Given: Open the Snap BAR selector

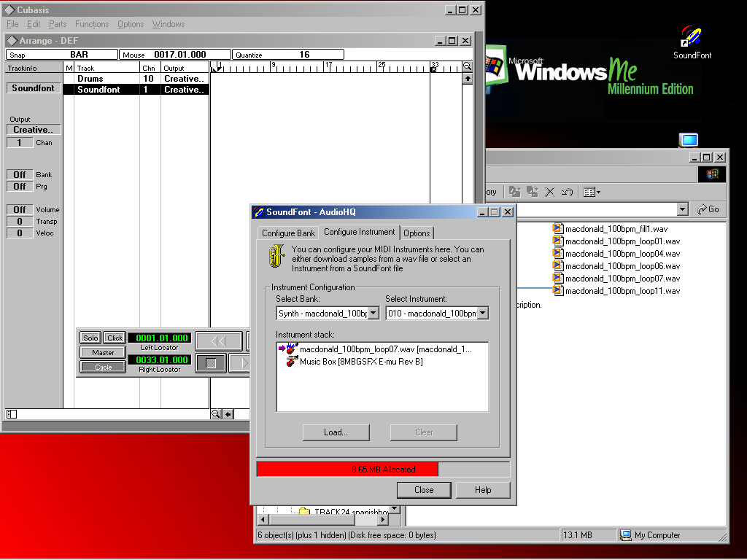Looking at the screenshot, I should click(x=61, y=55).
